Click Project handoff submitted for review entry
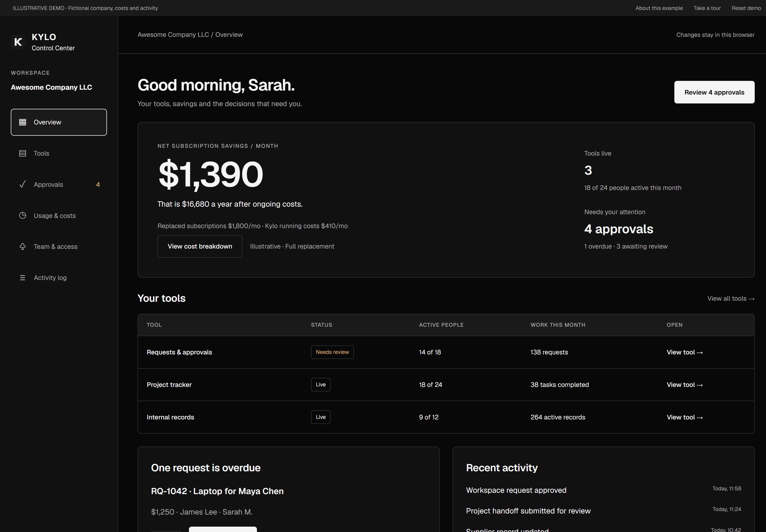The width and height of the screenshot is (766, 532). [528, 511]
